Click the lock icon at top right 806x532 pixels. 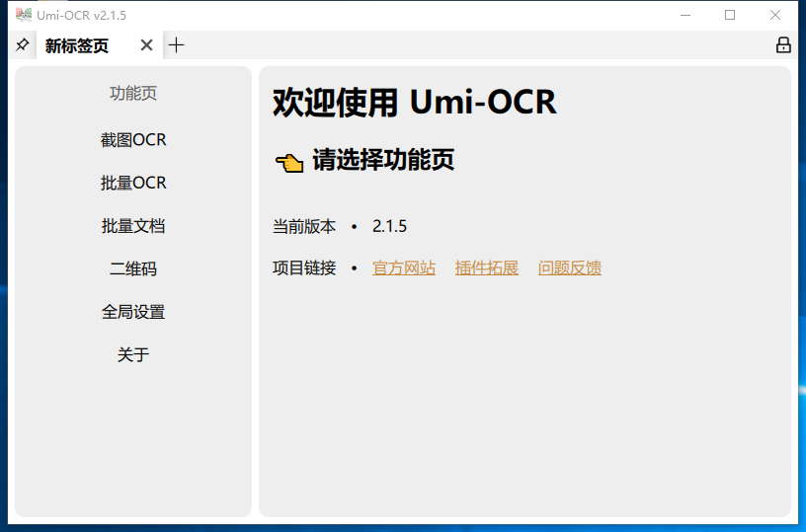tap(783, 45)
